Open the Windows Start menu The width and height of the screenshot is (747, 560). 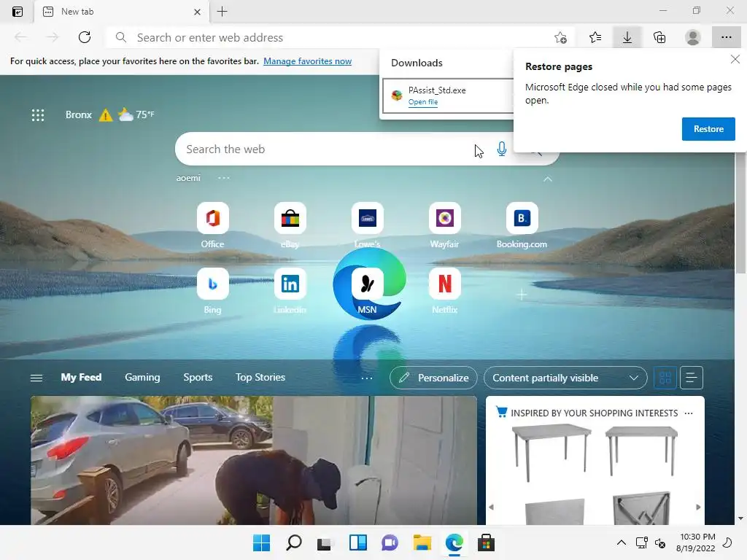click(x=262, y=542)
